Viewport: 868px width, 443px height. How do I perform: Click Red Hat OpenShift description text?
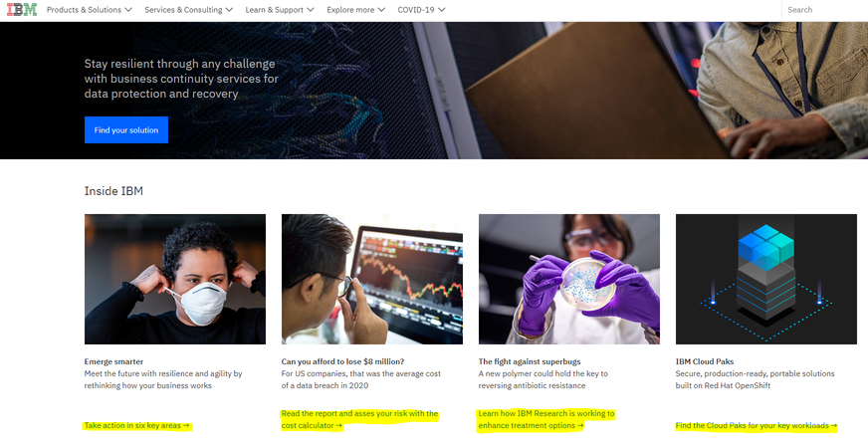(x=756, y=379)
